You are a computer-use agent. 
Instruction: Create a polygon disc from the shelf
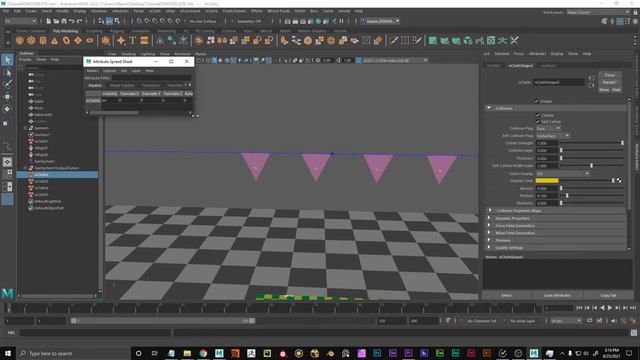coord(90,40)
